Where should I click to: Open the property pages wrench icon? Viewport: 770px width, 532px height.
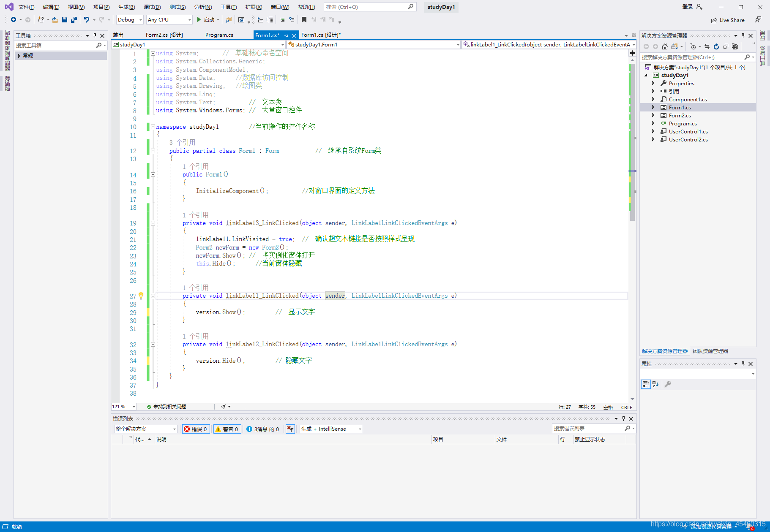point(668,384)
